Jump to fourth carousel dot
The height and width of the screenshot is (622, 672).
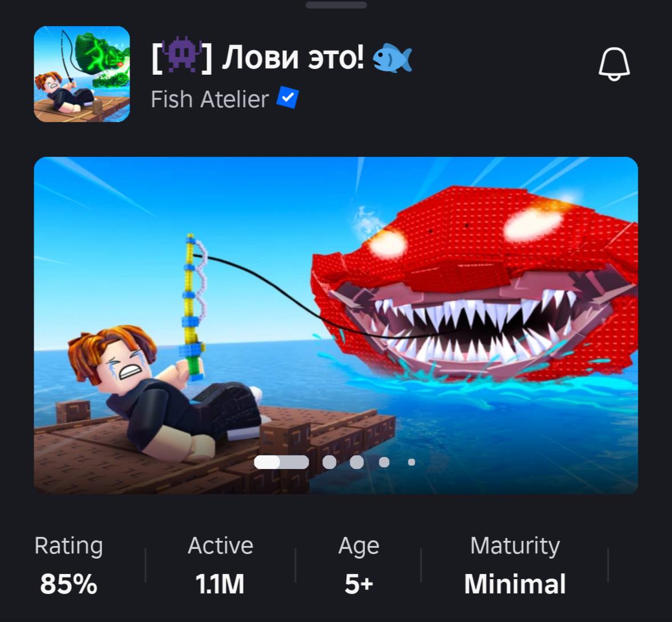[384, 462]
